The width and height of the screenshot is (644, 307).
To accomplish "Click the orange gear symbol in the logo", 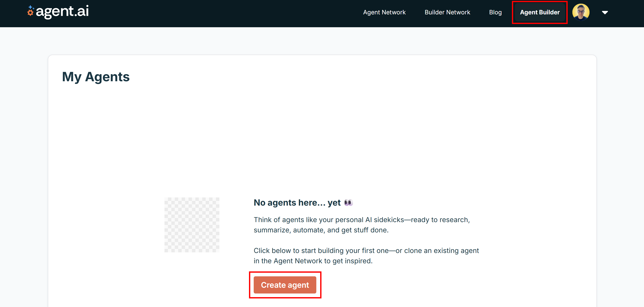I will point(30,13).
